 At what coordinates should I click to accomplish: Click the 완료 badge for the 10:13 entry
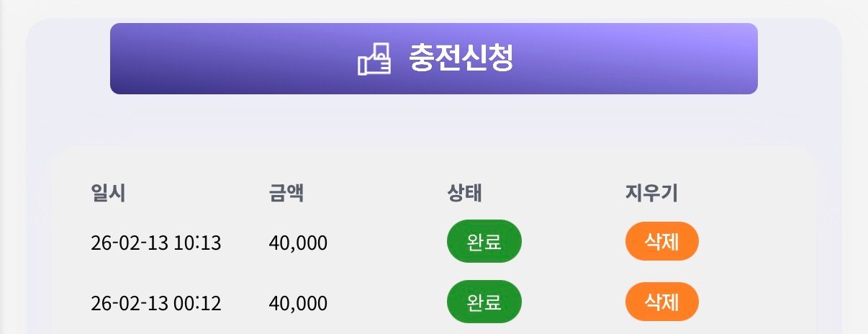point(484,241)
